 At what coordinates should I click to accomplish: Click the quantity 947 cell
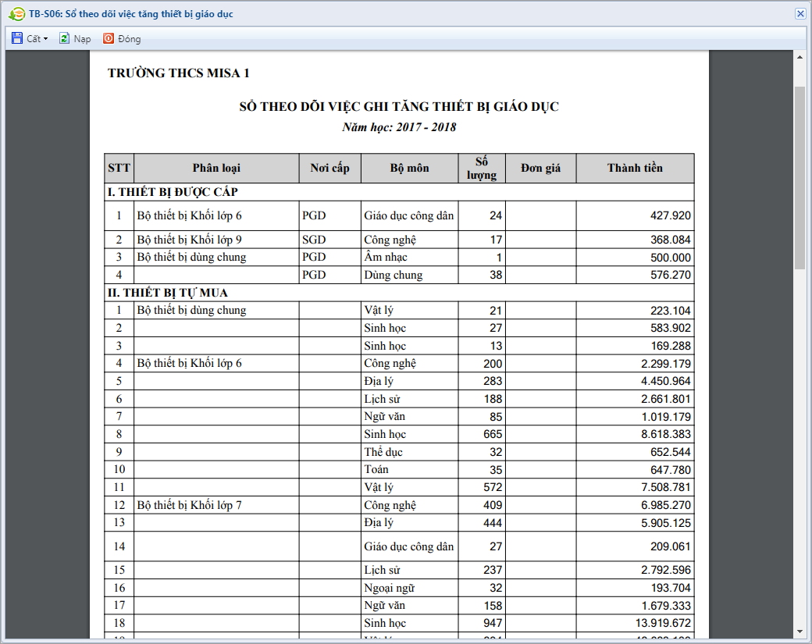483,623
